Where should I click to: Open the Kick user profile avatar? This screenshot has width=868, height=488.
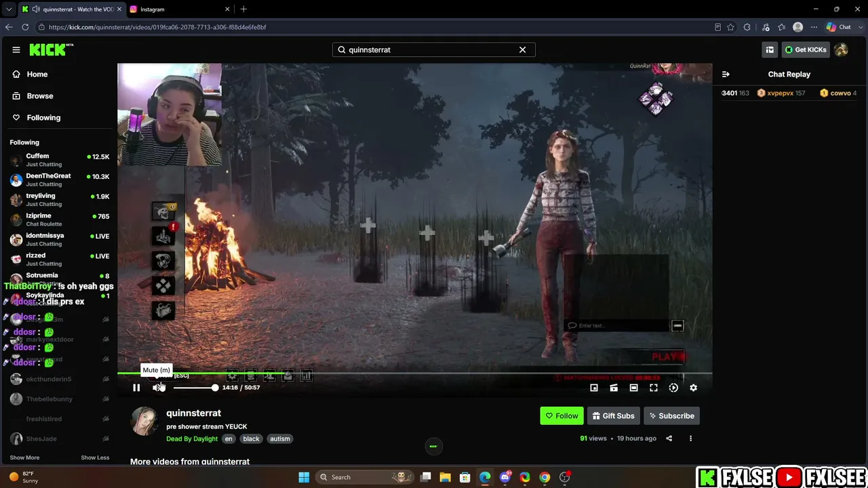[x=841, y=49]
